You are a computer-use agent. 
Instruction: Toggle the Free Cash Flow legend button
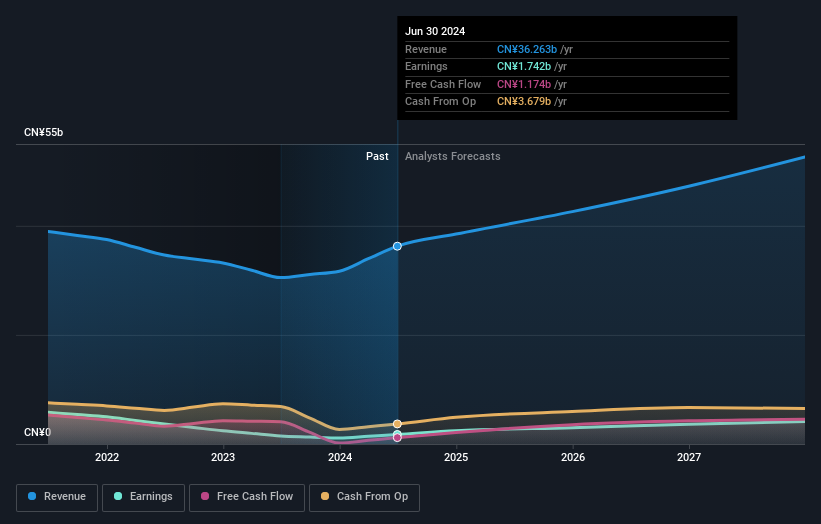point(247,497)
